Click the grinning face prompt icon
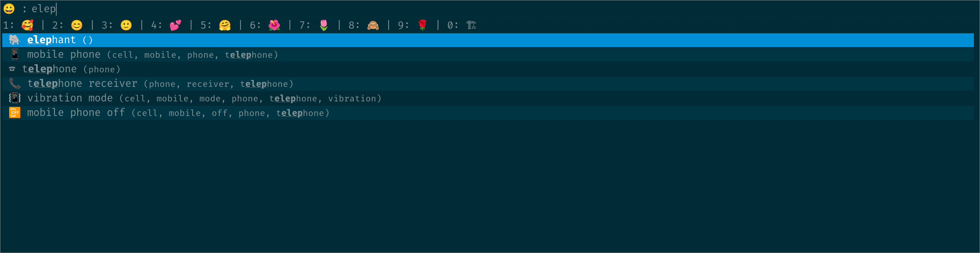The width and height of the screenshot is (980, 253). (x=9, y=8)
